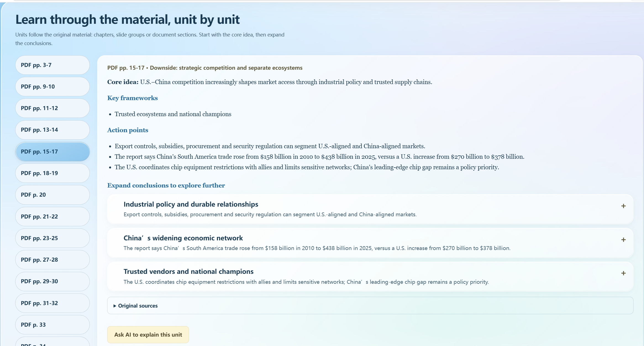Image resolution: width=644 pixels, height=346 pixels.
Task: Click Ask AI to explain this unit
Action: pos(148,335)
